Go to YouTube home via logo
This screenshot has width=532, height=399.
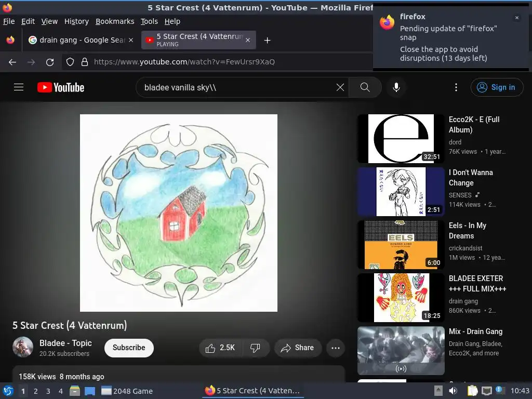[61, 87]
